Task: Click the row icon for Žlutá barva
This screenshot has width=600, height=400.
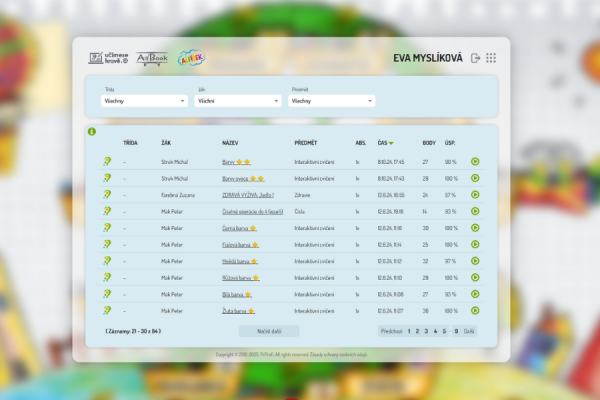Action: coord(107,310)
